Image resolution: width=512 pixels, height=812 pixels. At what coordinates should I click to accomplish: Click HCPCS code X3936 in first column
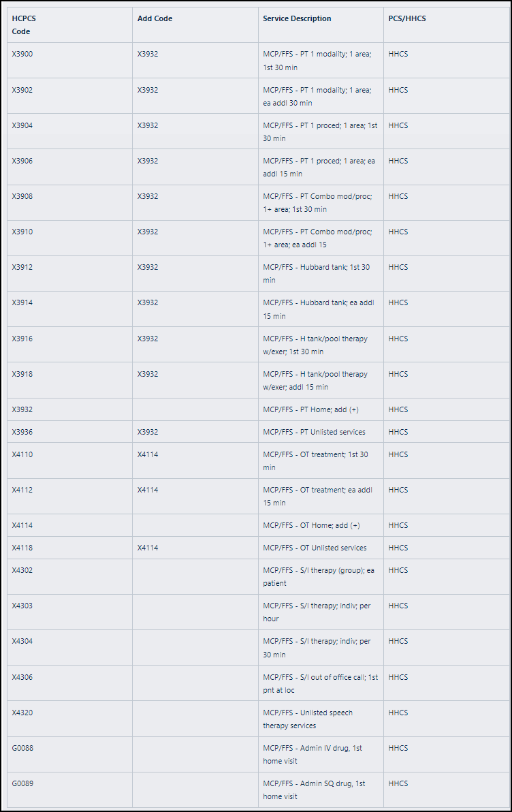(x=22, y=433)
